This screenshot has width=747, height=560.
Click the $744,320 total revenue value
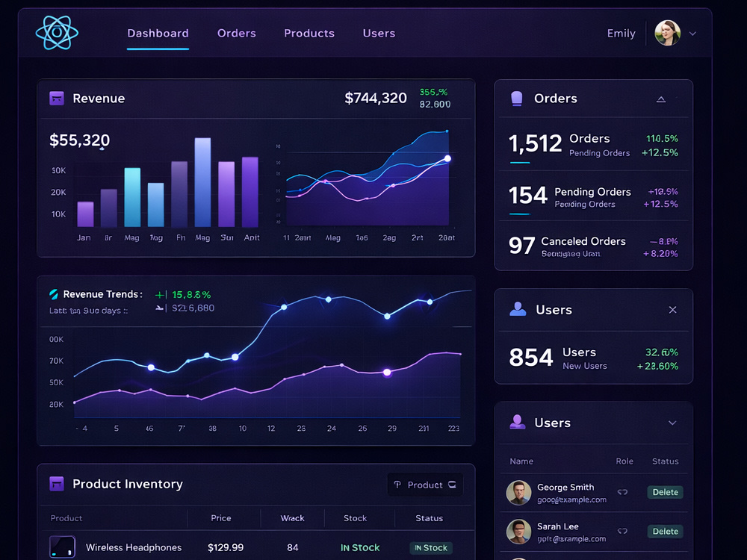coord(376,98)
